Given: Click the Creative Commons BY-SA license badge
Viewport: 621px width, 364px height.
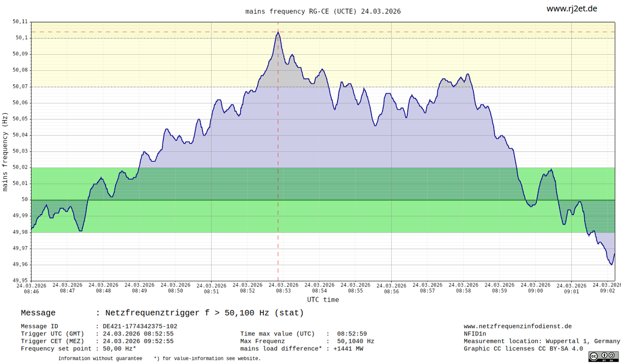Looking at the screenshot, I should pos(603,356).
